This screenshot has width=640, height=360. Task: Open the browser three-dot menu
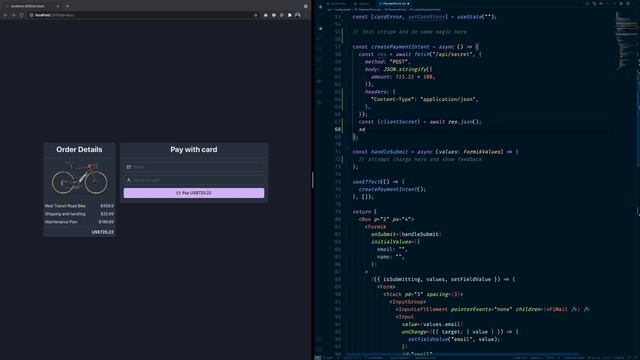coord(306,15)
